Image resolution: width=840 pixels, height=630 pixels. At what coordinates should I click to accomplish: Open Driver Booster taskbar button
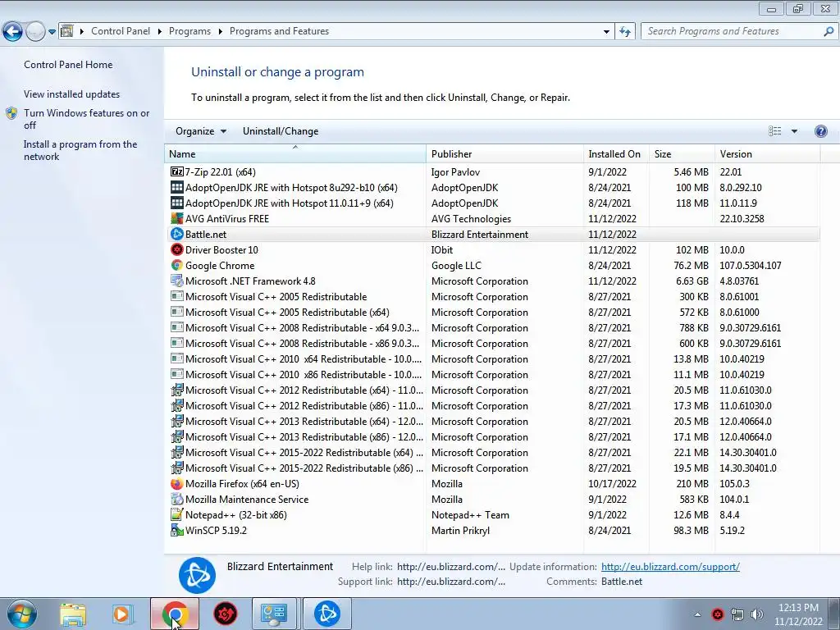pyautogui.click(x=225, y=614)
